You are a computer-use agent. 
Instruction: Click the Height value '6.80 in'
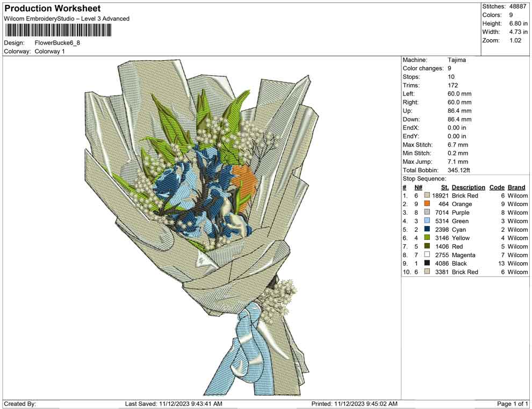[518, 24]
